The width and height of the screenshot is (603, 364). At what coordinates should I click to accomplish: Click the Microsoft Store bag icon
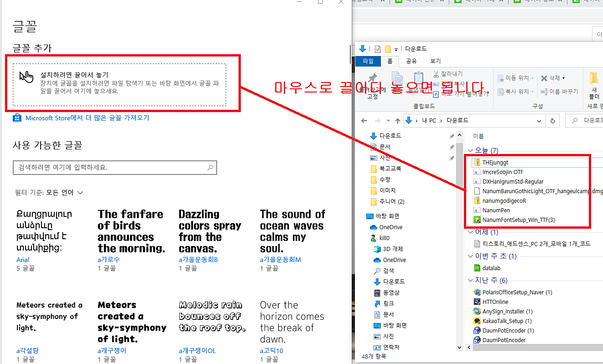(17, 118)
